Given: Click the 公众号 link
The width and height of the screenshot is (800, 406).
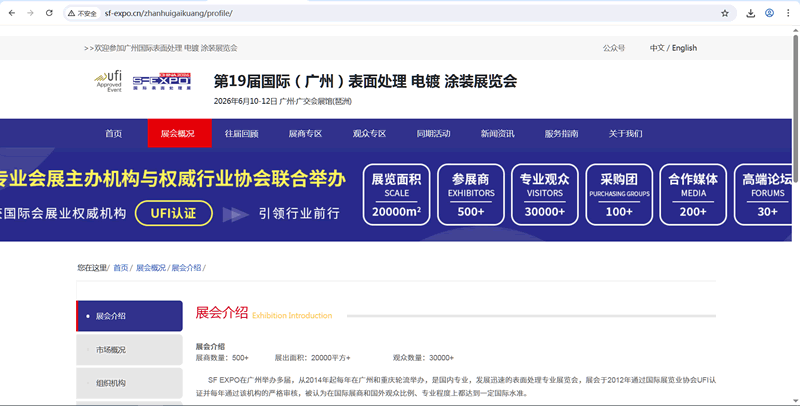Looking at the screenshot, I should click(x=614, y=48).
